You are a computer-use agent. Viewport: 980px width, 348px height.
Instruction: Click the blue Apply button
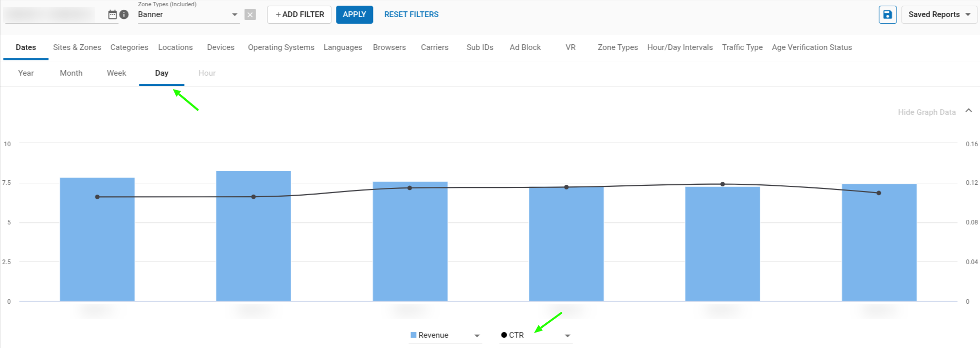pos(354,14)
